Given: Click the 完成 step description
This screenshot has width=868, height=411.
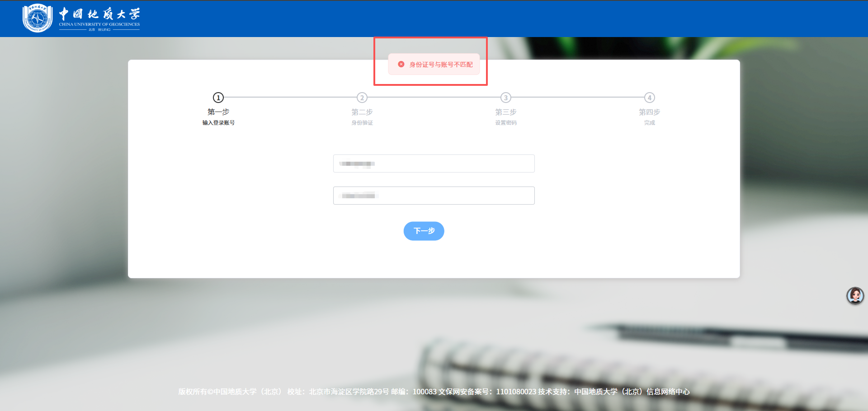Looking at the screenshot, I should click(650, 123).
